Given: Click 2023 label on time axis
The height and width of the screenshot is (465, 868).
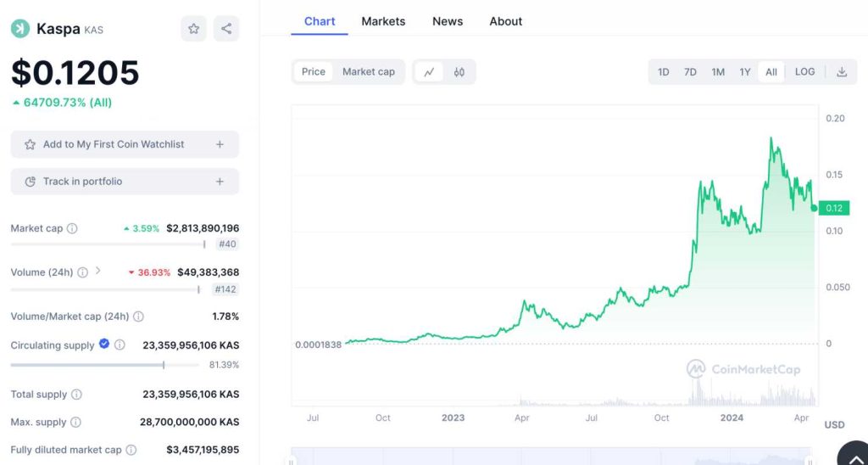Looking at the screenshot, I should (453, 417).
